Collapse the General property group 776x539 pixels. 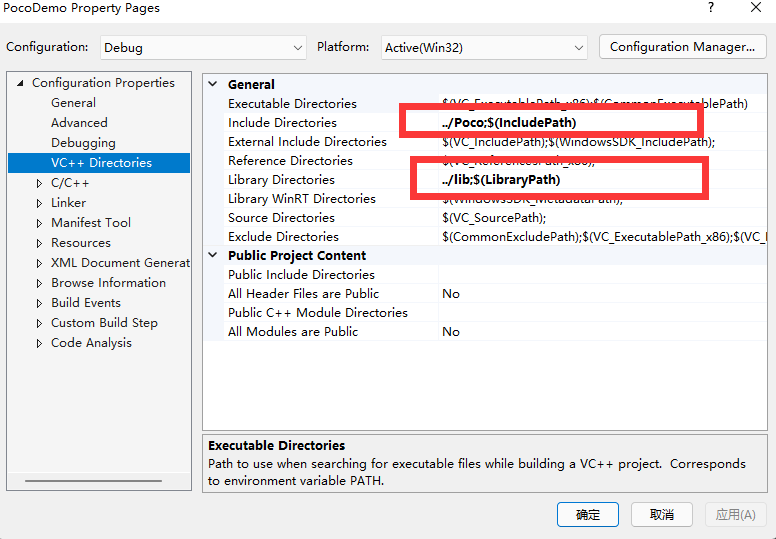click(x=212, y=85)
